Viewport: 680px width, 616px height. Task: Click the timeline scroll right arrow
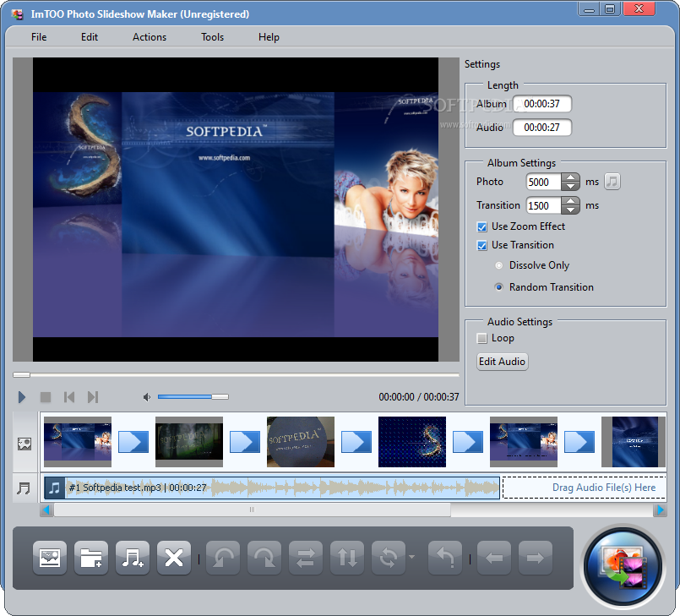[660, 510]
